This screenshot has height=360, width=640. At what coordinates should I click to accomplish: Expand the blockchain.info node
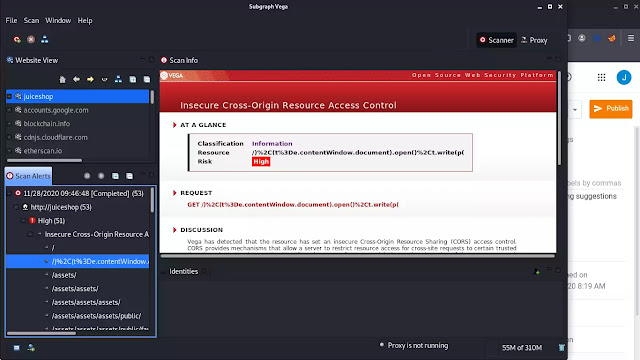[9, 124]
